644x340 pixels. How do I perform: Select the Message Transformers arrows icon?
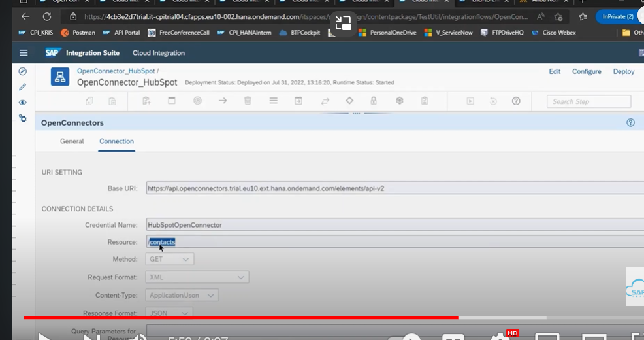tap(325, 101)
